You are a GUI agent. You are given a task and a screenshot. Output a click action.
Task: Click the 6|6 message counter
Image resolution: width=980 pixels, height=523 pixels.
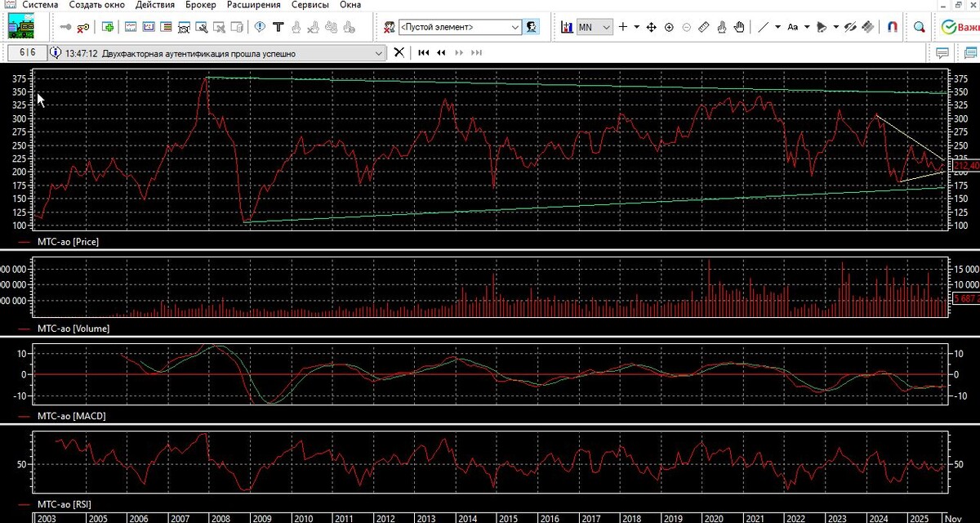coord(28,53)
